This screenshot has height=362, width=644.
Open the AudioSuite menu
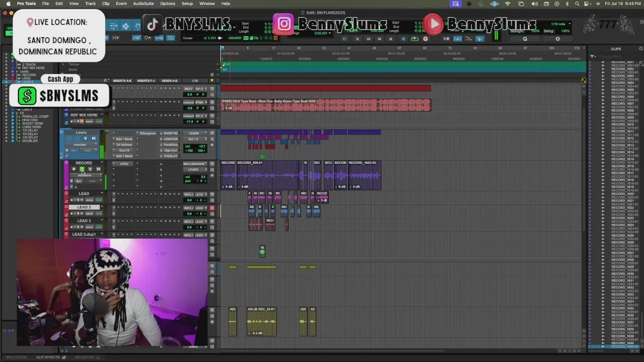pyautogui.click(x=143, y=4)
